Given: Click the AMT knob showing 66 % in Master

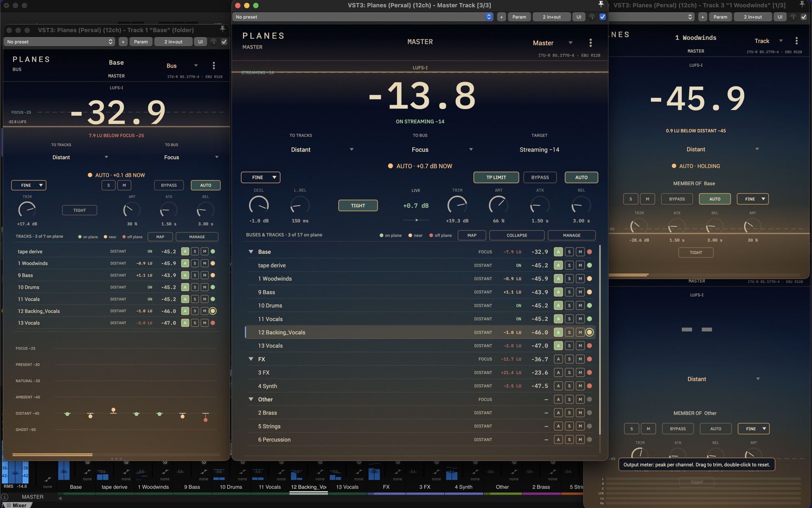Looking at the screenshot, I should pos(499,205).
